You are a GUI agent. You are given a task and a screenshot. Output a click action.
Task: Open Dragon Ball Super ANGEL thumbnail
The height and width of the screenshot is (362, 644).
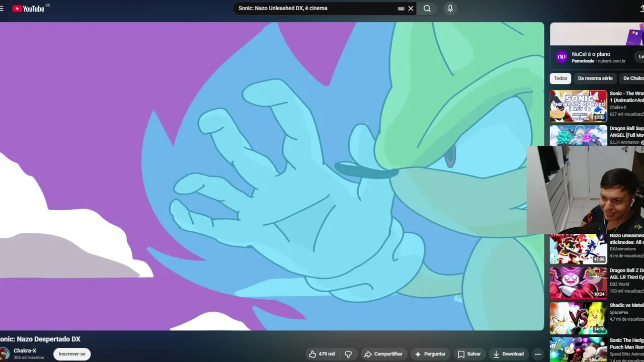click(x=579, y=135)
